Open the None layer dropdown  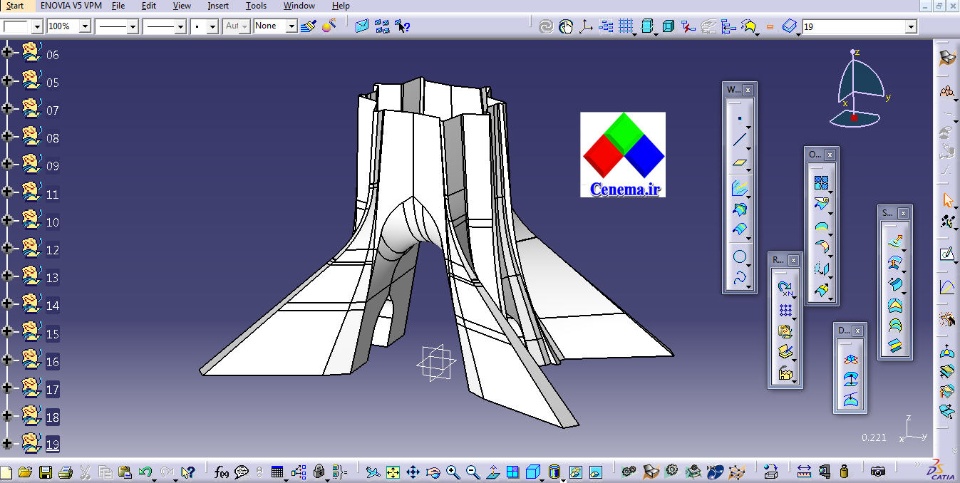(x=291, y=26)
